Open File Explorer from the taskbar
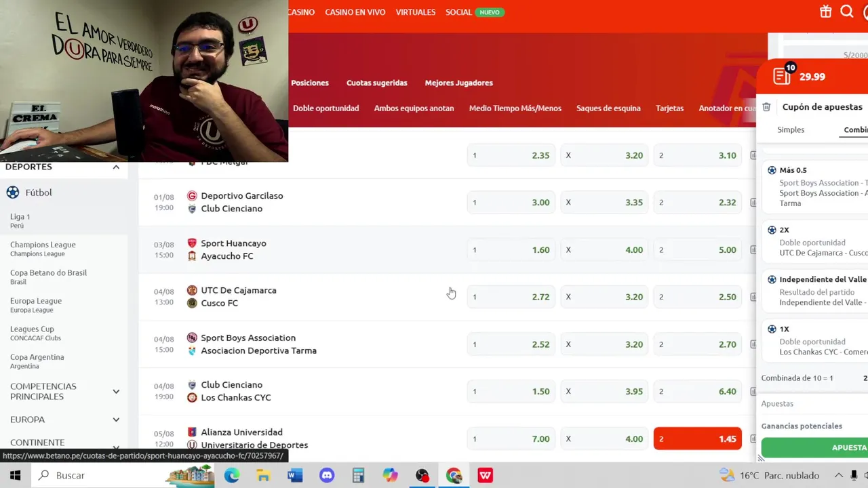Screen dimensions: 868x488 point(263,476)
